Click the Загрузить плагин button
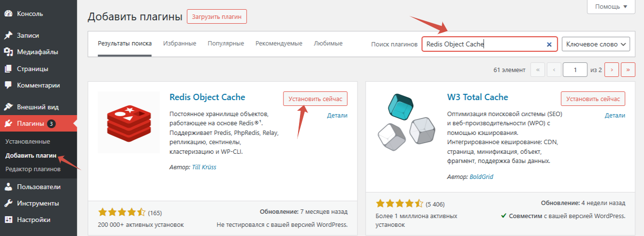644x236 pixels. [x=217, y=16]
